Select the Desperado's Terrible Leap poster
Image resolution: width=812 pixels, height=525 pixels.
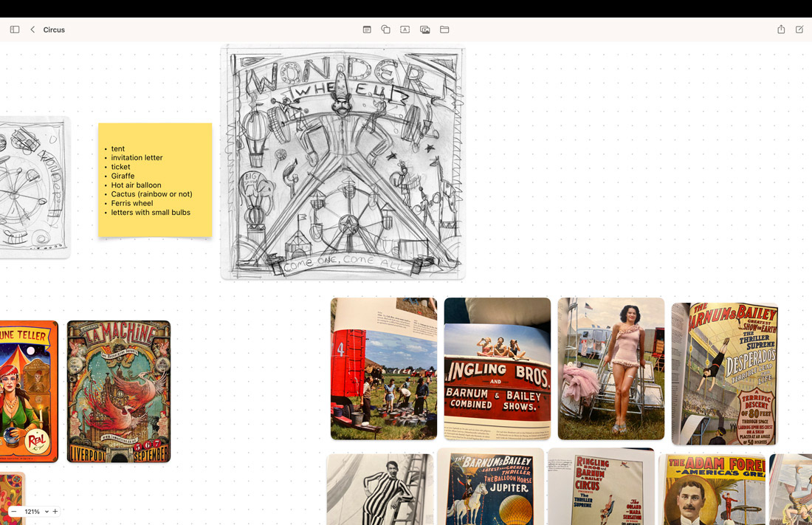coord(724,374)
